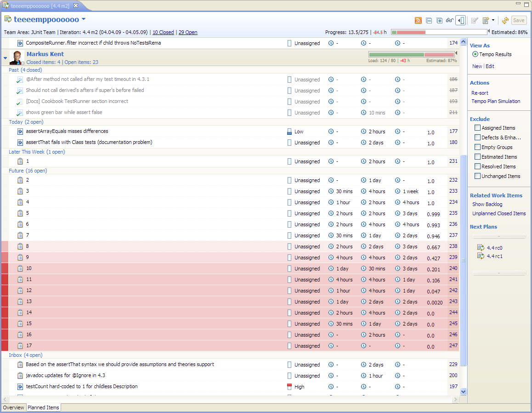This screenshot has width=532, height=413.
Task: Open the Markus Kent name link
Action: pyautogui.click(x=45, y=54)
